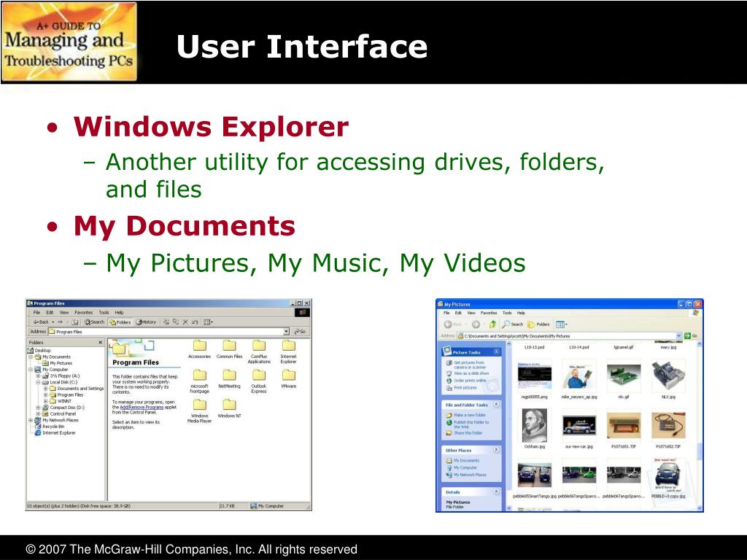
Task: Toggle Folders button in My Pictures toolbar
Action: pos(538,324)
